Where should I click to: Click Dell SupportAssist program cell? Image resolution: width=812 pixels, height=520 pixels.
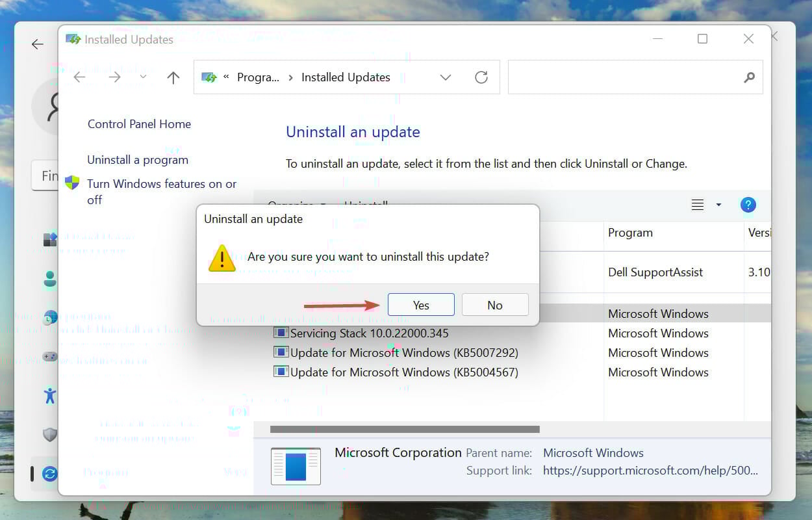point(655,272)
